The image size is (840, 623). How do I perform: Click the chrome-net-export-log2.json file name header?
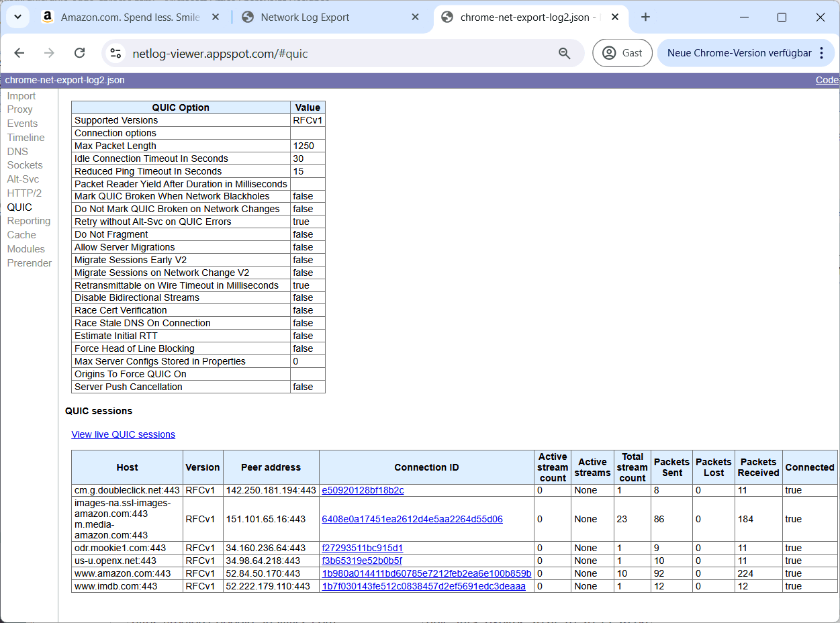pos(64,80)
